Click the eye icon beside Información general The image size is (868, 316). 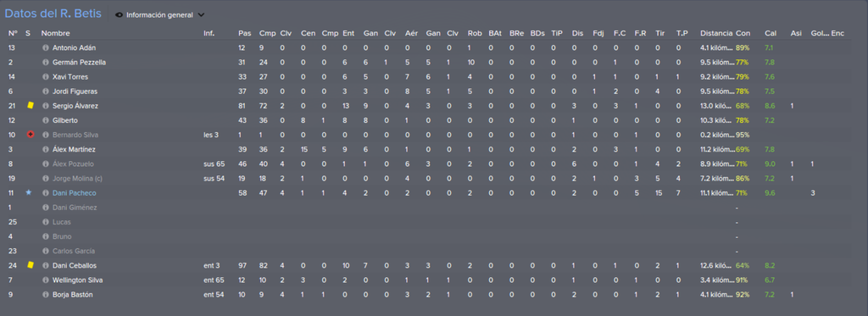pyautogui.click(x=119, y=15)
